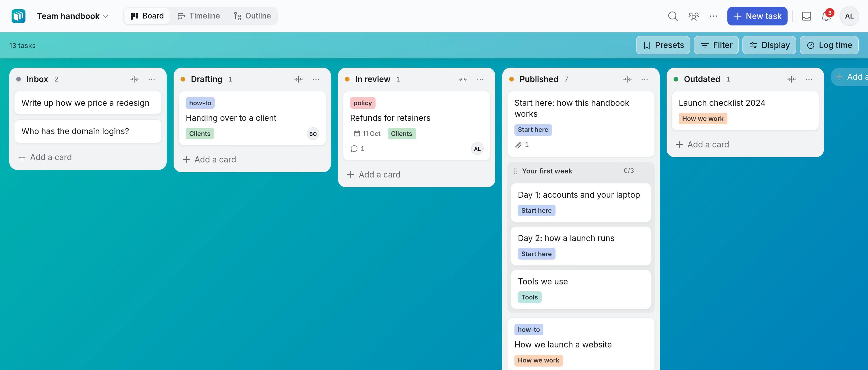Click AL assignee avatar on Refunds card
This screenshot has height=370, width=868.
(x=477, y=149)
